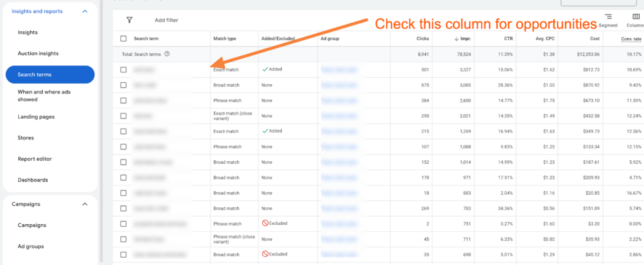Screen dimensions: 644x265
Task: Click Add filter
Action: click(x=166, y=20)
